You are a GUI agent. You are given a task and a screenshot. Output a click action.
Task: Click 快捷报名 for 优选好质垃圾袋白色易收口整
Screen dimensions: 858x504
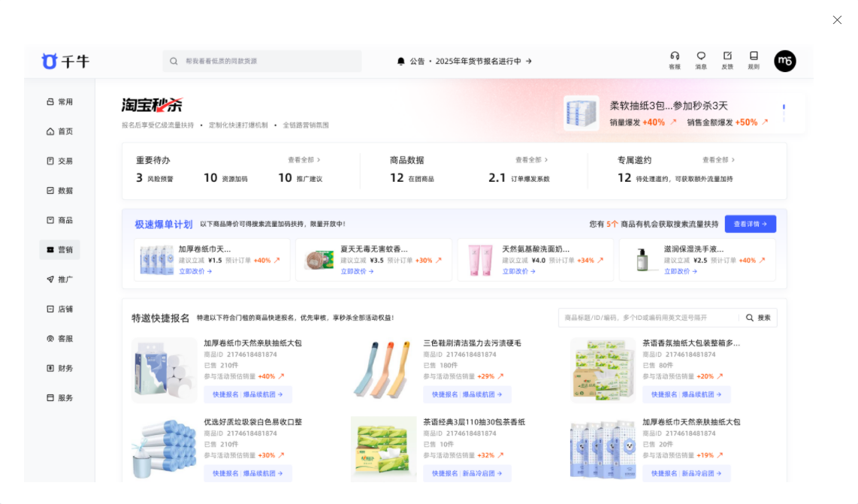pos(225,473)
